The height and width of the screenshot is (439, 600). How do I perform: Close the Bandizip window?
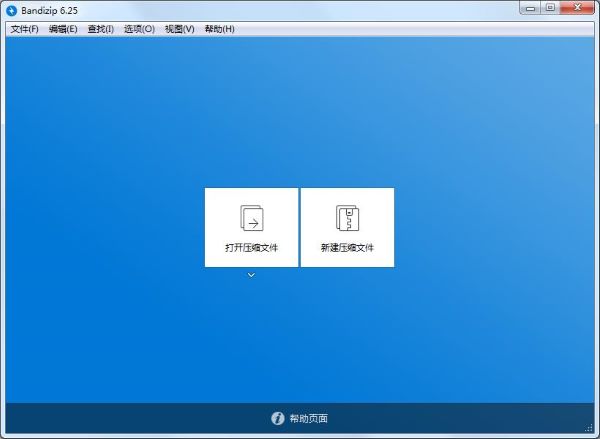(x=577, y=8)
